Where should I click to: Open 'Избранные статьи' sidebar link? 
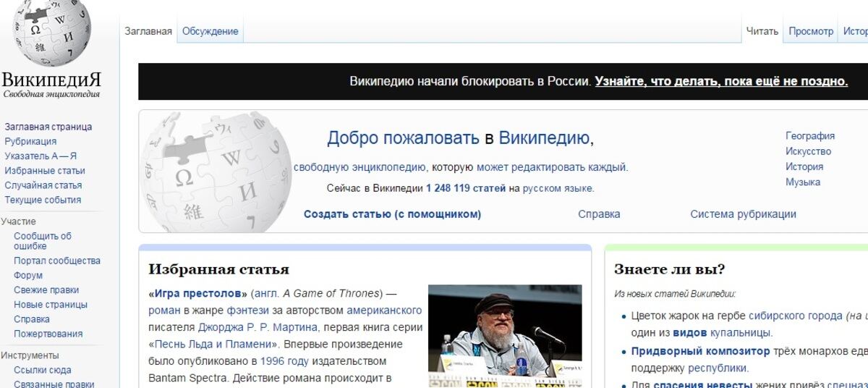45,171
